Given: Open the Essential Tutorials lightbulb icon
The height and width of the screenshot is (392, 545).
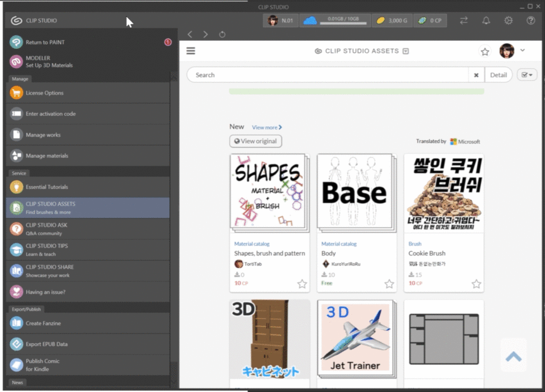Looking at the screenshot, I should [16, 187].
